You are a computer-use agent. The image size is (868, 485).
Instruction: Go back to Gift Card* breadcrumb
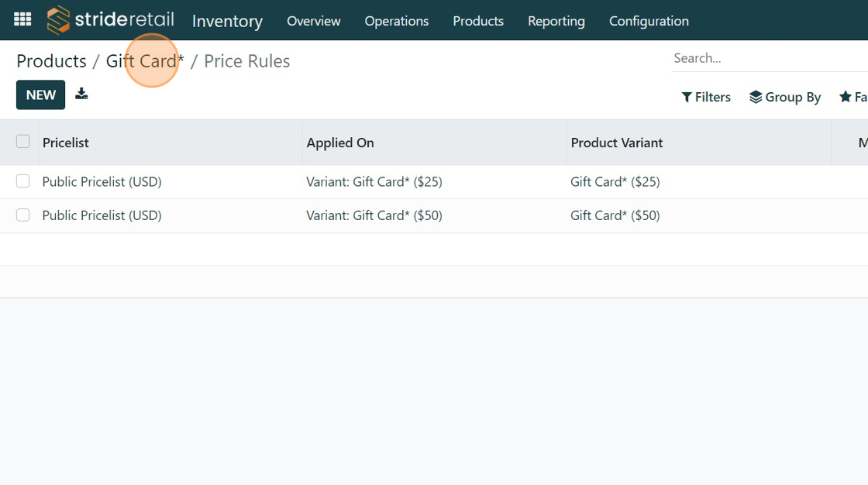[145, 61]
